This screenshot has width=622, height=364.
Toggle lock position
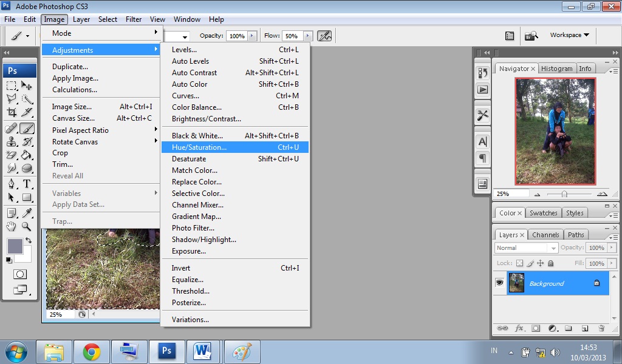540,263
